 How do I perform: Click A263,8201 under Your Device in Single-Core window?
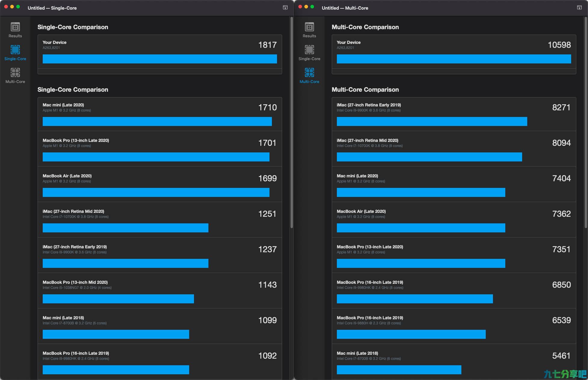point(51,48)
